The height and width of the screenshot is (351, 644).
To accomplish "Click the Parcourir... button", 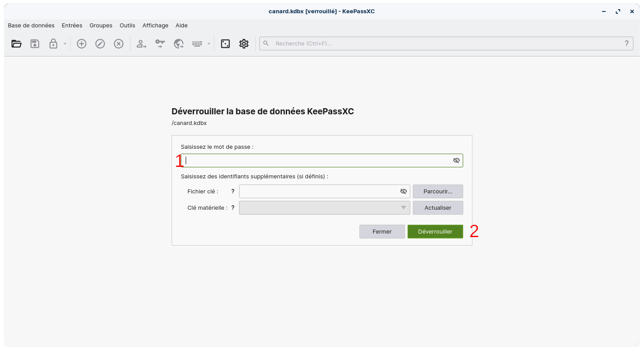I will (438, 191).
